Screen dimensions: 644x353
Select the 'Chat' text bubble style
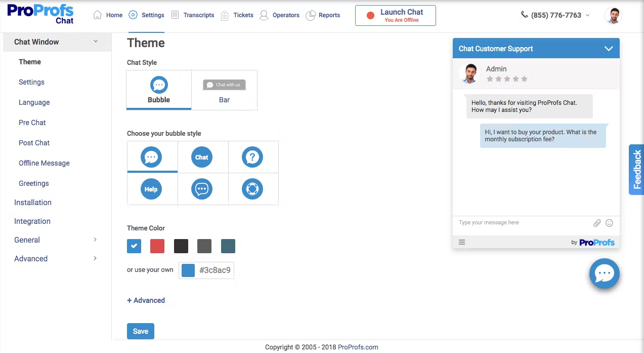[x=202, y=157]
